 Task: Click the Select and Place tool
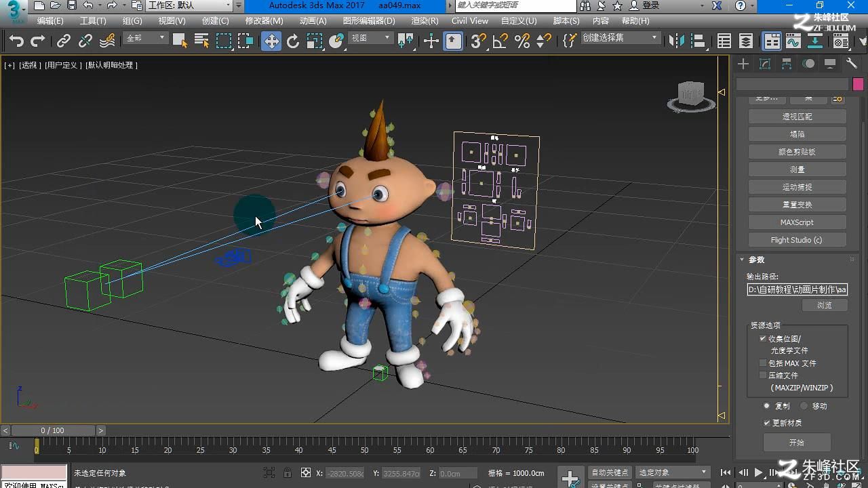[336, 41]
